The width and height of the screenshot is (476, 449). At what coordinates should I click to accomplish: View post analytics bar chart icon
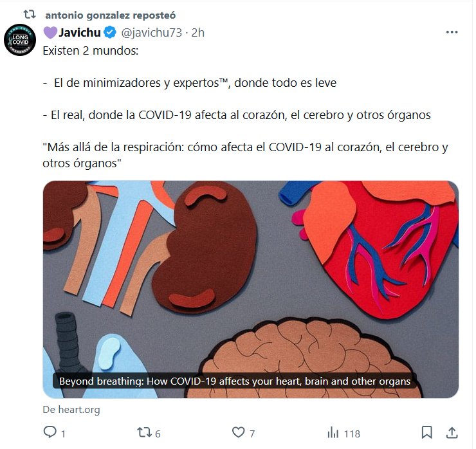[333, 433]
